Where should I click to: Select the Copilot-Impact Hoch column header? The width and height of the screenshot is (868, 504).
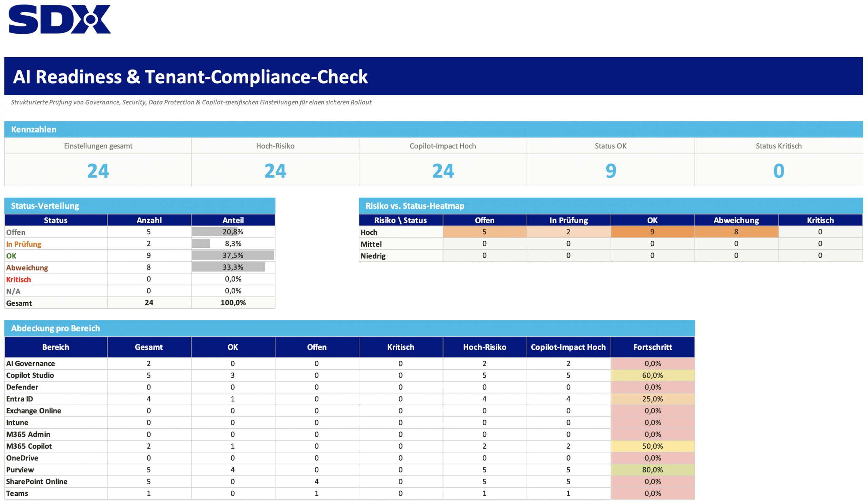[x=569, y=347]
